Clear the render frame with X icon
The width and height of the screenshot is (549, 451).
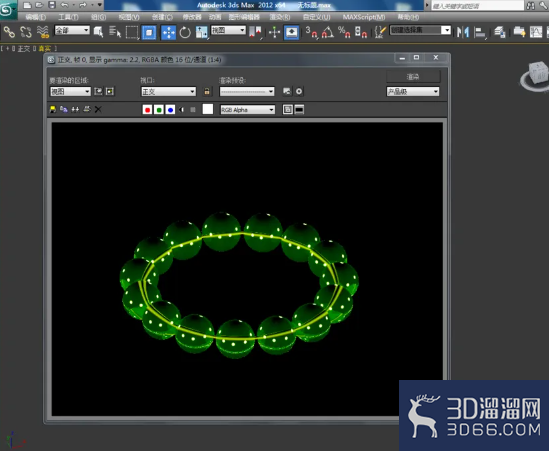pos(98,110)
